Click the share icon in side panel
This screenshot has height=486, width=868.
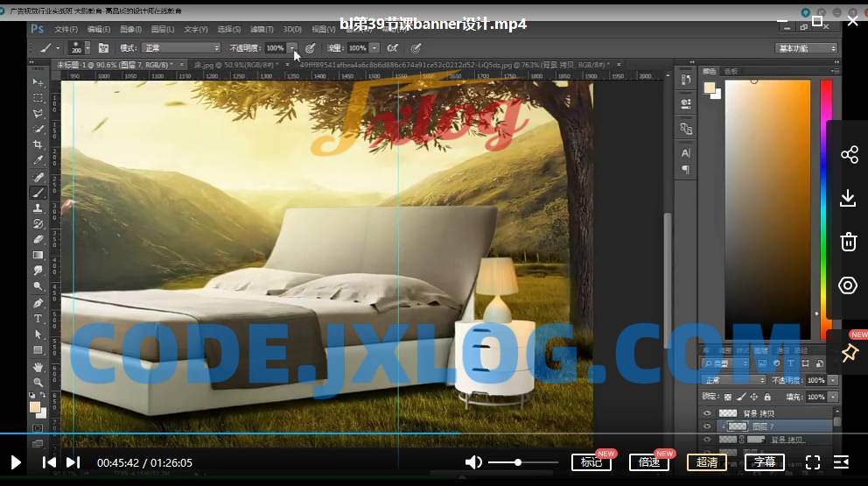coord(848,155)
